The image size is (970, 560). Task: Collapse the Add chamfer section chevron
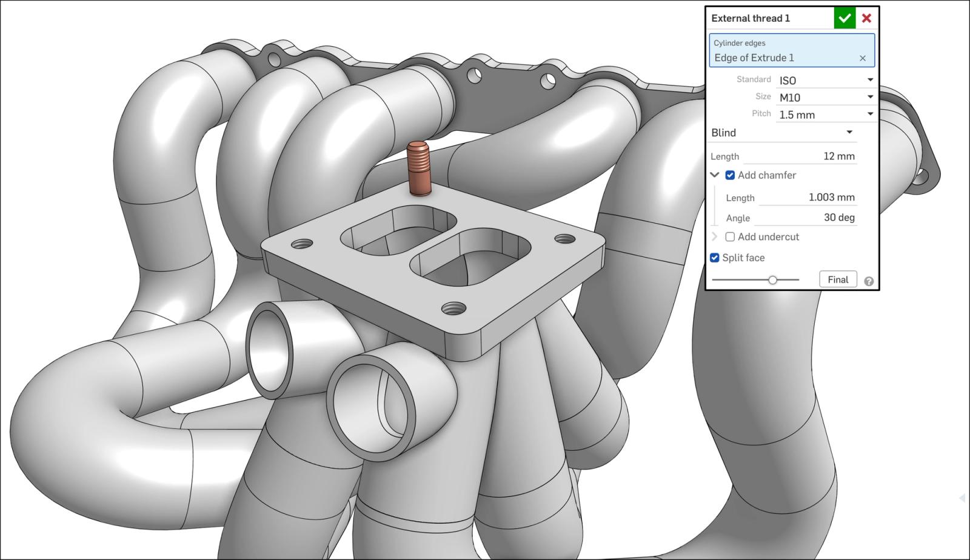point(715,175)
